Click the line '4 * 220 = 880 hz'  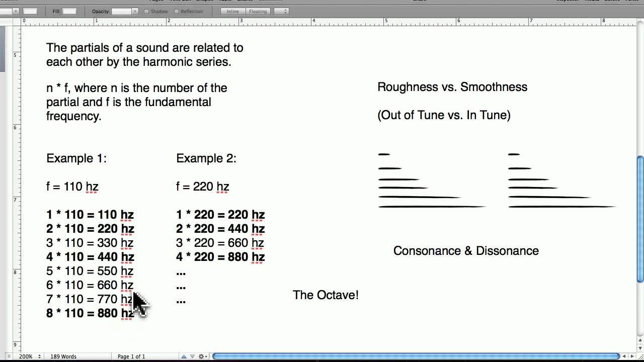point(220,257)
